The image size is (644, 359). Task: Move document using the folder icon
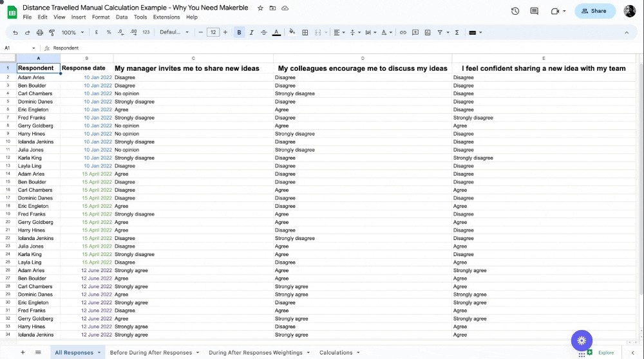point(272,8)
